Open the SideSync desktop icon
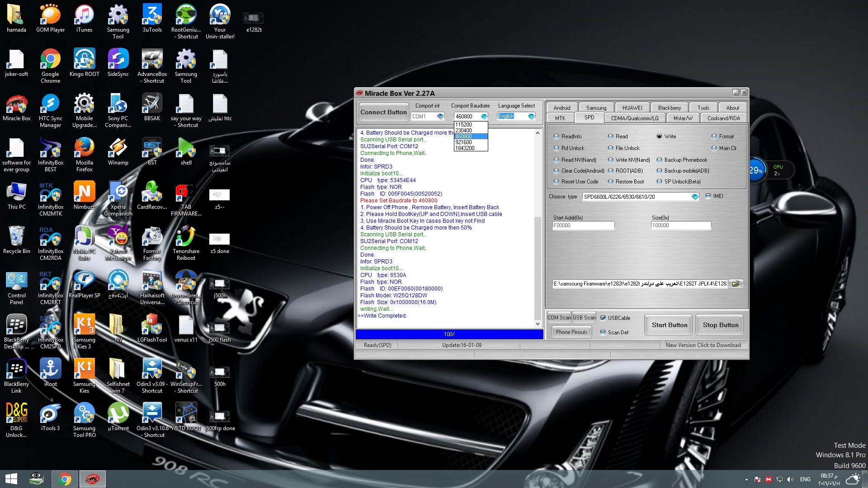This screenshot has width=868, height=488. click(118, 63)
